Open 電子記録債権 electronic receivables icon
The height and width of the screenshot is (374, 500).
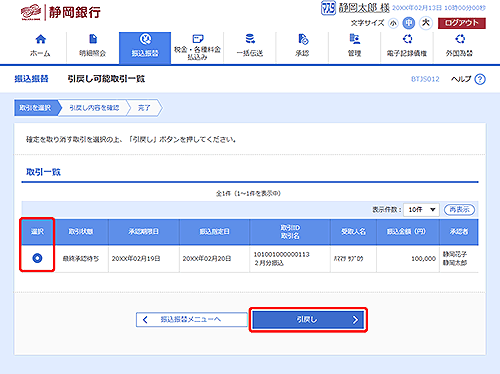click(x=407, y=39)
